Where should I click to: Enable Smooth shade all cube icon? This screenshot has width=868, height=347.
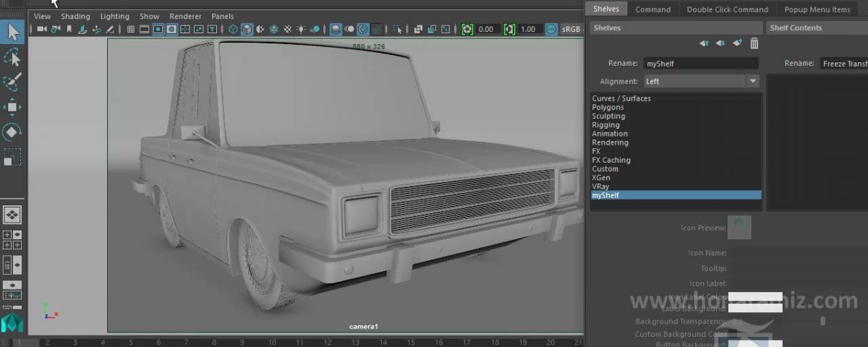pos(247,30)
